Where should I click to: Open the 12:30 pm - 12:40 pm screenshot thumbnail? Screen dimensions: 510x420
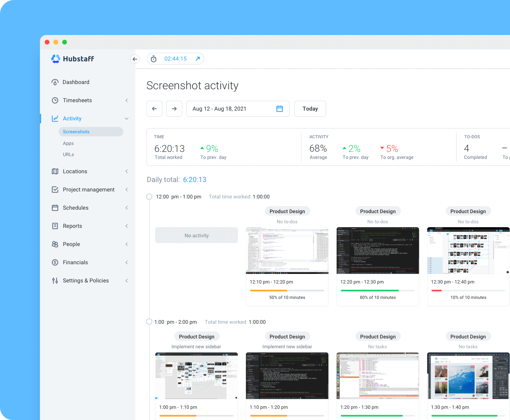point(468,251)
